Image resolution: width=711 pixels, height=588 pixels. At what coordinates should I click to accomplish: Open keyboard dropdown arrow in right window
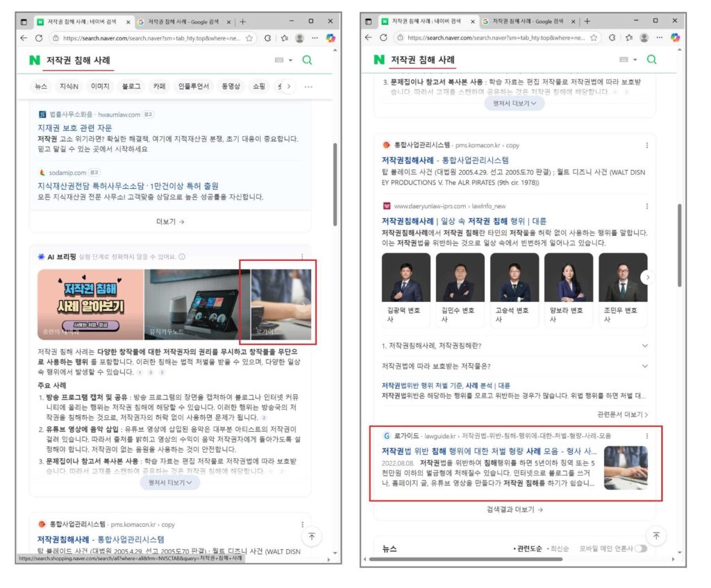tap(635, 60)
